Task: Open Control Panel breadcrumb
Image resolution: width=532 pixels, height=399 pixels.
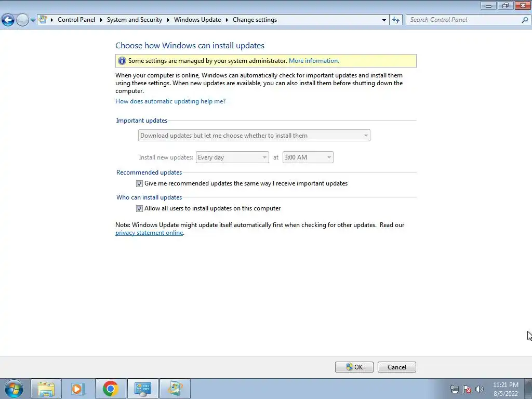Action: 76,20
